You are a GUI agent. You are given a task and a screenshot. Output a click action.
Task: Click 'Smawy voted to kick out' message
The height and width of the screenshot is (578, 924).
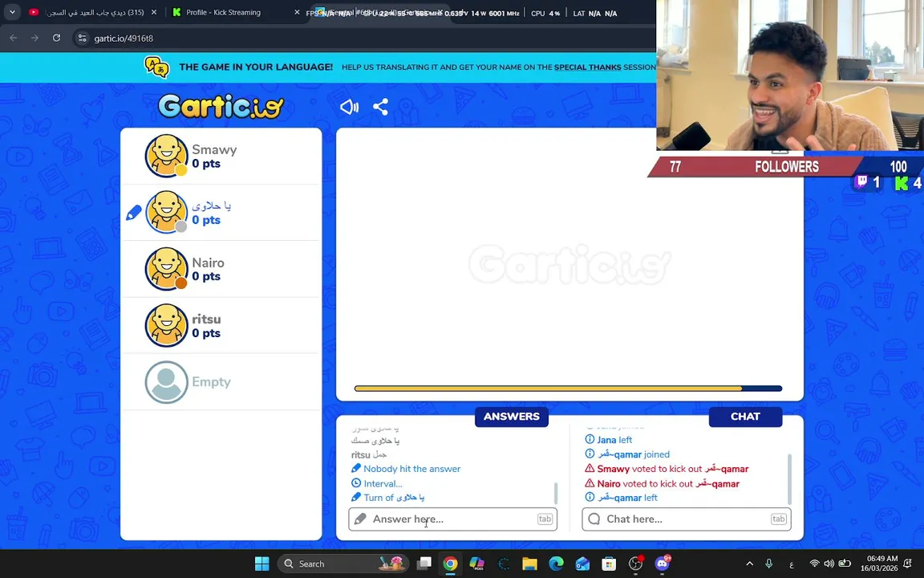tap(667, 469)
